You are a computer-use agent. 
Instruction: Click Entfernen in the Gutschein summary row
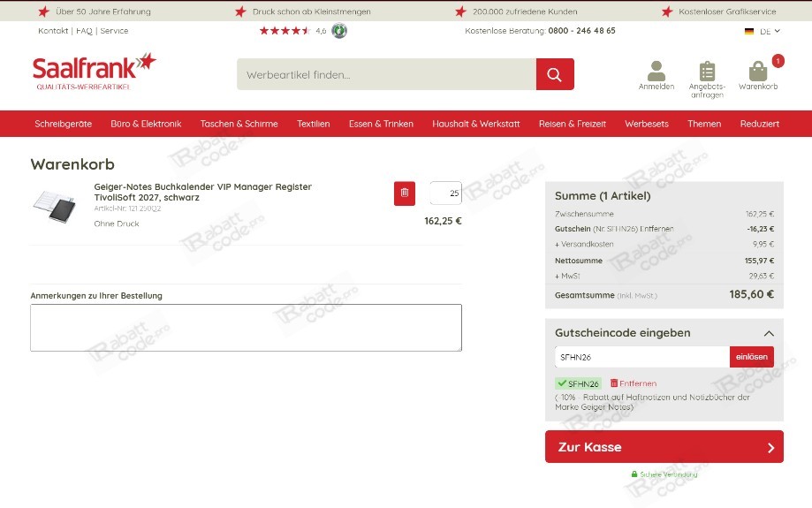(x=656, y=229)
